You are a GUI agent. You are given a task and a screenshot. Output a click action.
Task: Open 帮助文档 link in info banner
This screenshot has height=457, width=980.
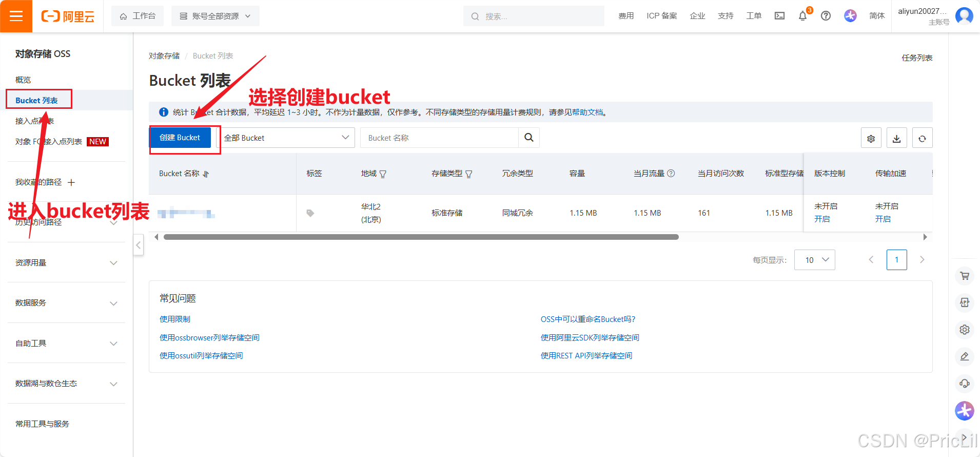point(587,112)
